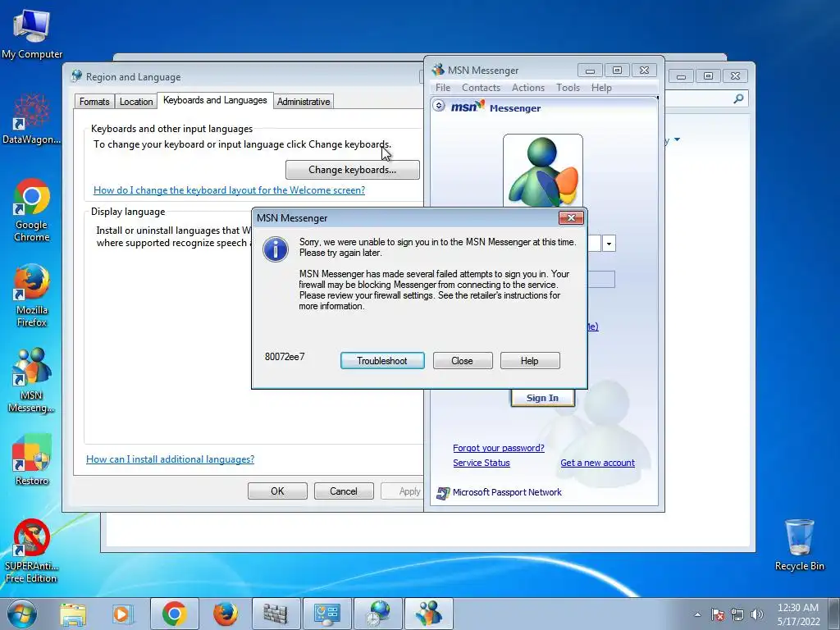Click the MSN Messenger display picture
840x630 pixels.
(543, 171)
